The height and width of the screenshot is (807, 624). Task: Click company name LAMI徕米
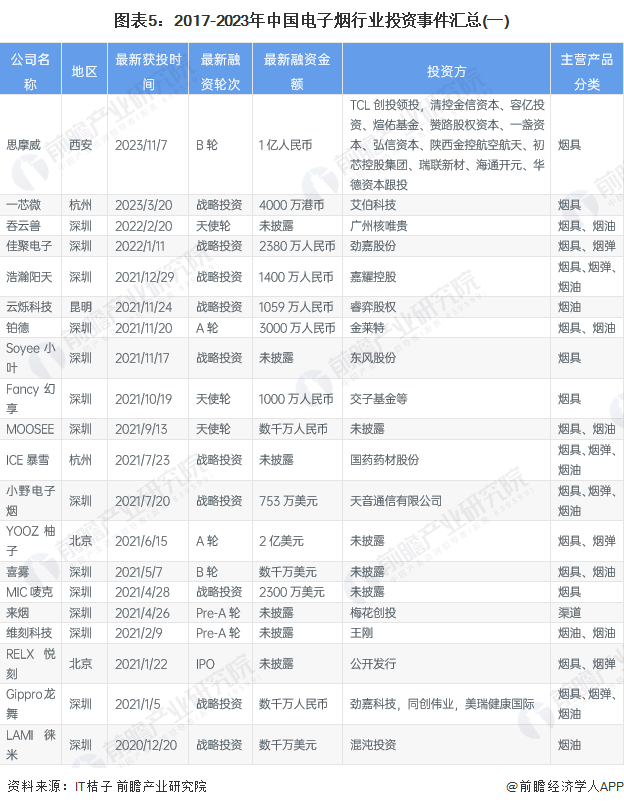30,745
